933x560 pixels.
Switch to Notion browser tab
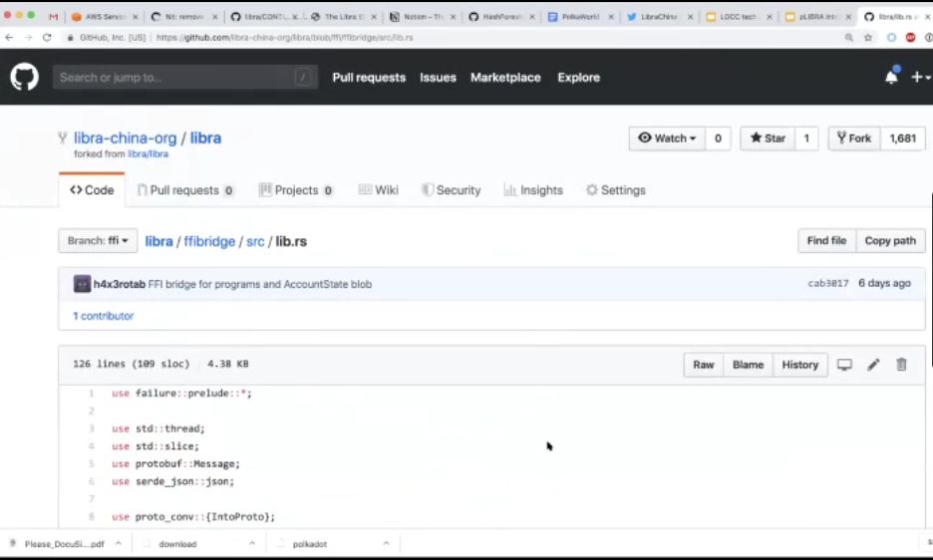click(x=423, y=17)
